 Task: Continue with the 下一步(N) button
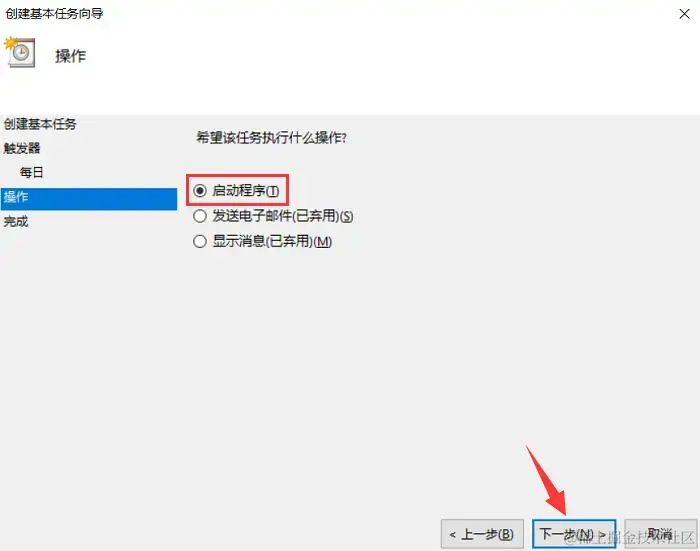pos(574,534)
